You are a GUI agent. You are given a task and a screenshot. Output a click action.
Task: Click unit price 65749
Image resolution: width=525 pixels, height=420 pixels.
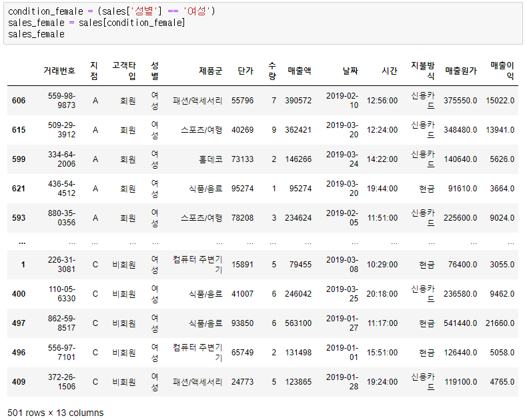coord(242,353)
